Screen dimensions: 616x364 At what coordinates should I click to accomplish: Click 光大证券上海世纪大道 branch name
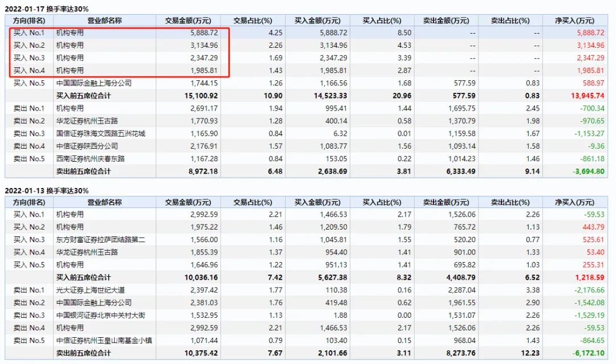(90, 290)
